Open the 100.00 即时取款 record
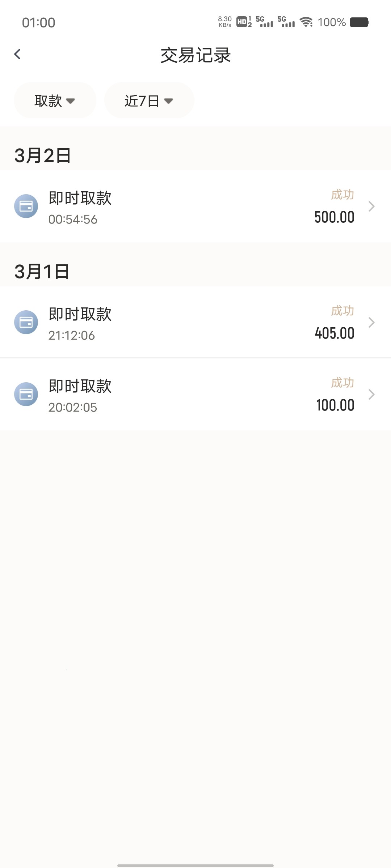This screenshot has width=391, height=868. pos(195,394)
